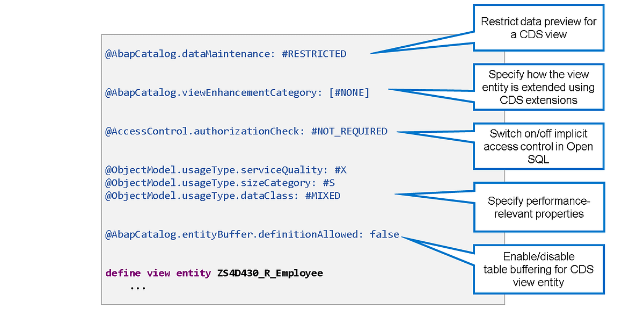
Task: Click the 'Restrict data preview' callout box
Action: point(538,28)
